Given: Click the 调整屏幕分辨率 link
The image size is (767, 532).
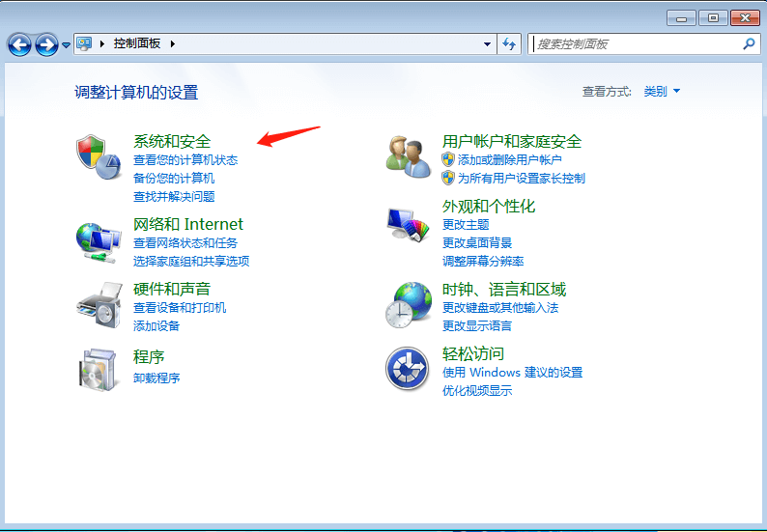Looking at the screenshot, I should [483, 261].
